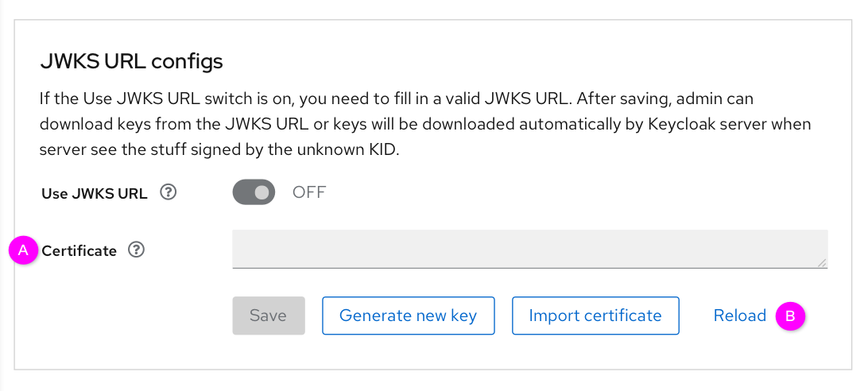Screen dimensions: 868x391
Task: Click Generate new key button
Action: pyautogui.click(x=408, y=316)
